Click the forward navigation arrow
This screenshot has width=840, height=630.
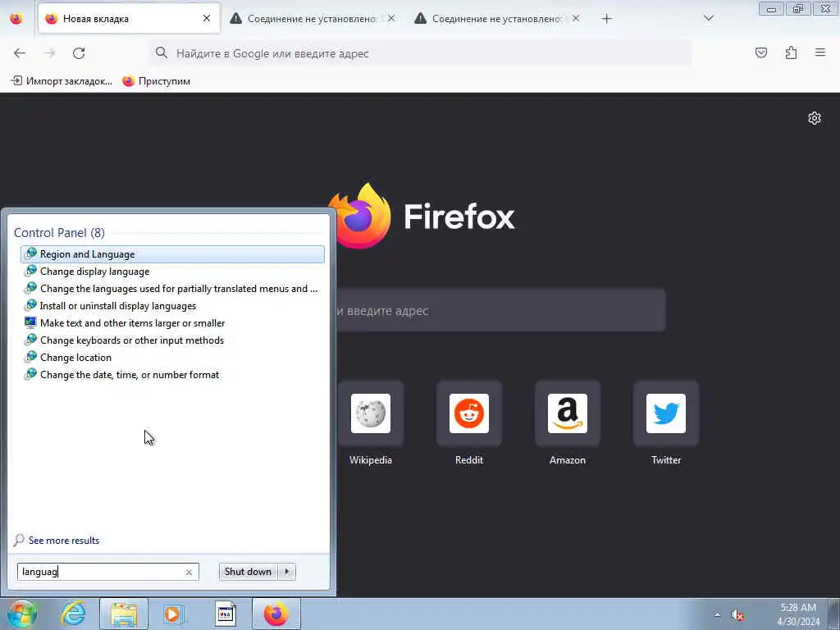49,53
